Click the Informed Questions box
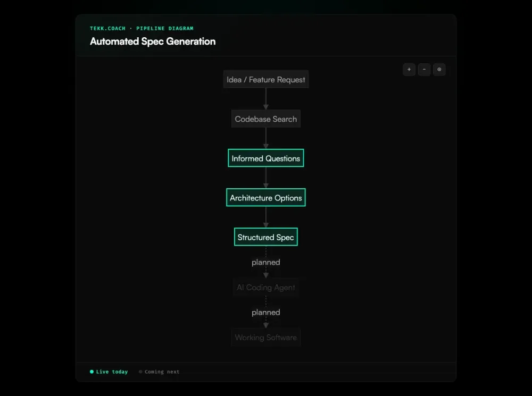The width and height of the screenshot is (532, 396). 265,158
